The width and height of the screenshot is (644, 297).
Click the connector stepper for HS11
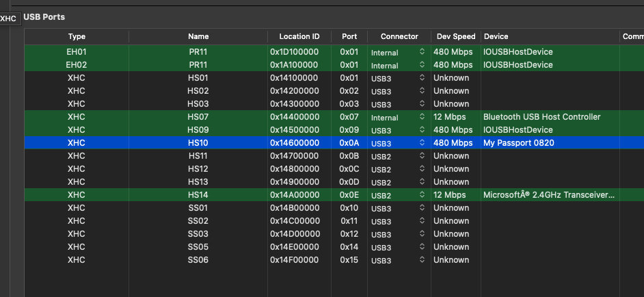(422, 156)
